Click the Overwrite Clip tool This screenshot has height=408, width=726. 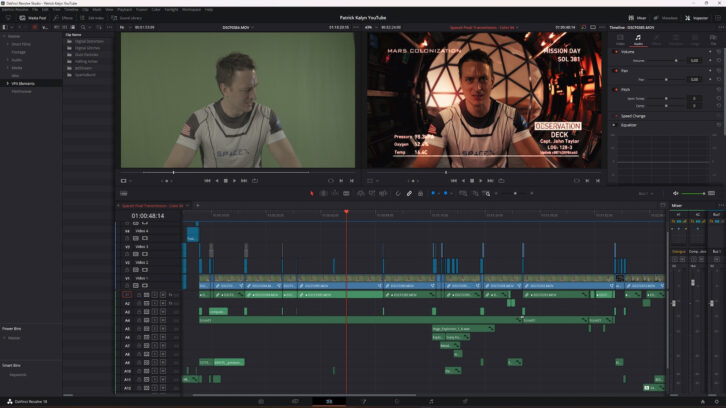point(372,194)
